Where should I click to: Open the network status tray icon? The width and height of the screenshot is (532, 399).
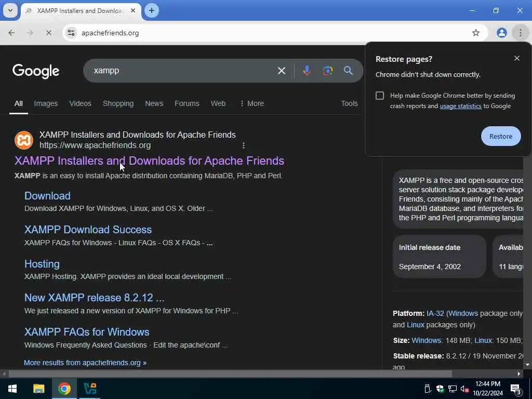453,389
